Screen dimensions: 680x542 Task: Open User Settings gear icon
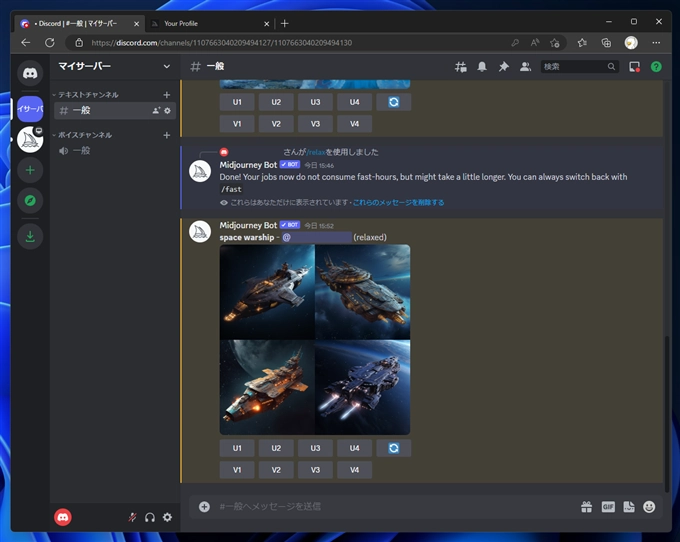click(x=167, y=517)
